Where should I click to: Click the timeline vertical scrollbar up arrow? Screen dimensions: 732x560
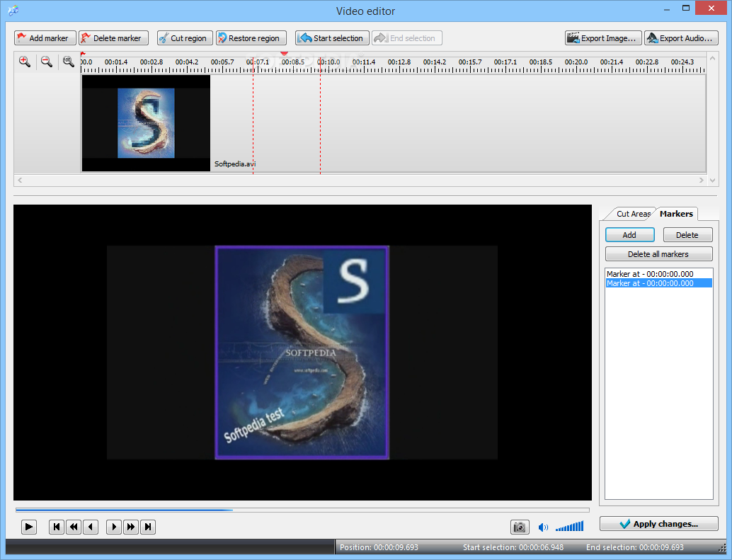coord(712,58)
